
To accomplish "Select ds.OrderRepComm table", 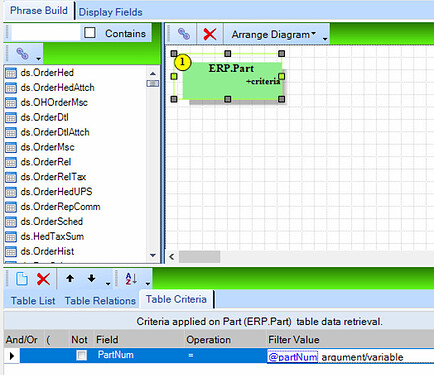I will pos(60,207).
